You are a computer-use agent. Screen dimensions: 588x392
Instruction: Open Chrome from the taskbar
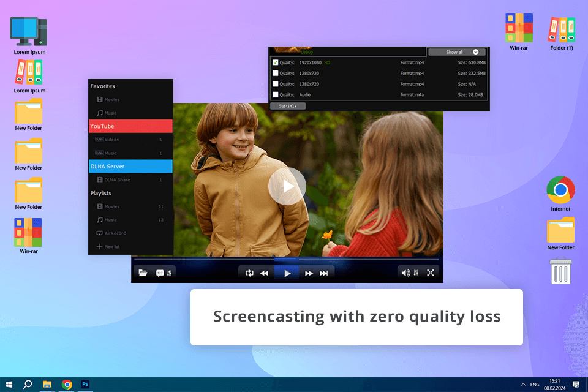coord(67,385)
